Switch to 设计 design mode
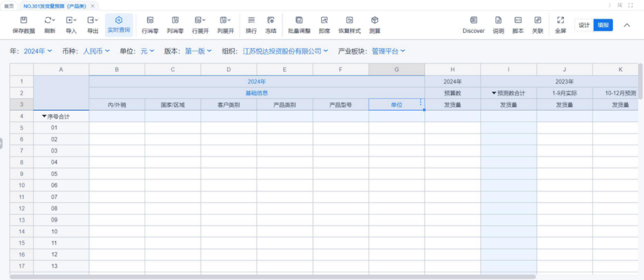The width and height of the screenshot is (644, 280). click(x=584, y=25)
